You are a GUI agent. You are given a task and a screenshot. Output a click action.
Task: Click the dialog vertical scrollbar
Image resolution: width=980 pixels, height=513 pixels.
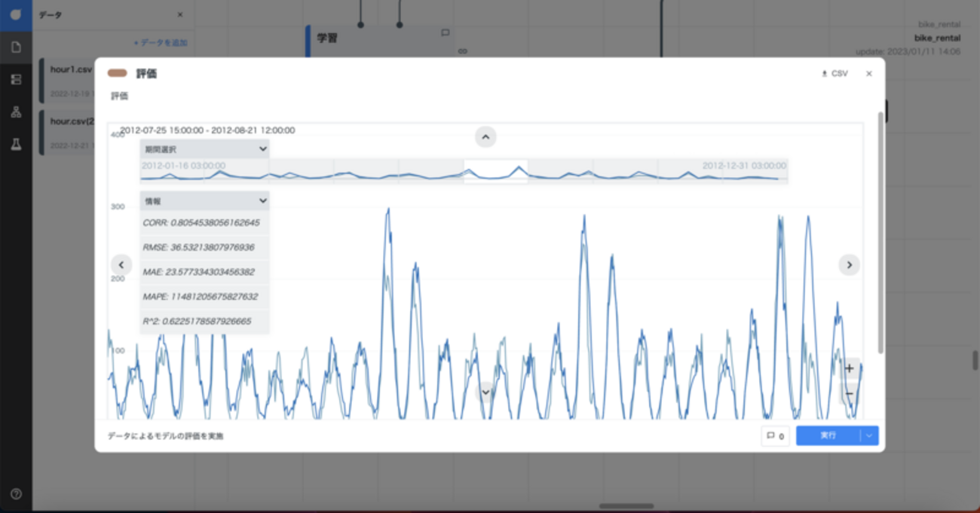point(880,232)
